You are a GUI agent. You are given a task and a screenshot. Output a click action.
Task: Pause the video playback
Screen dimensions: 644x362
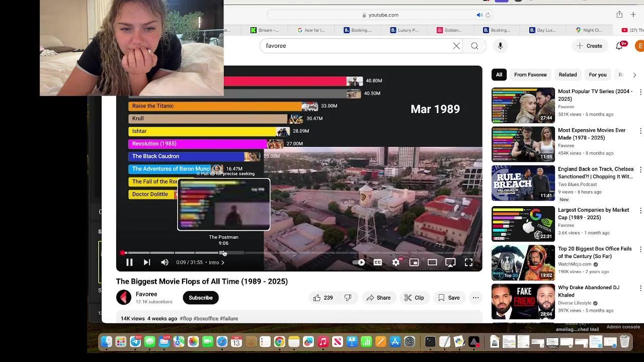pos(129,262)
